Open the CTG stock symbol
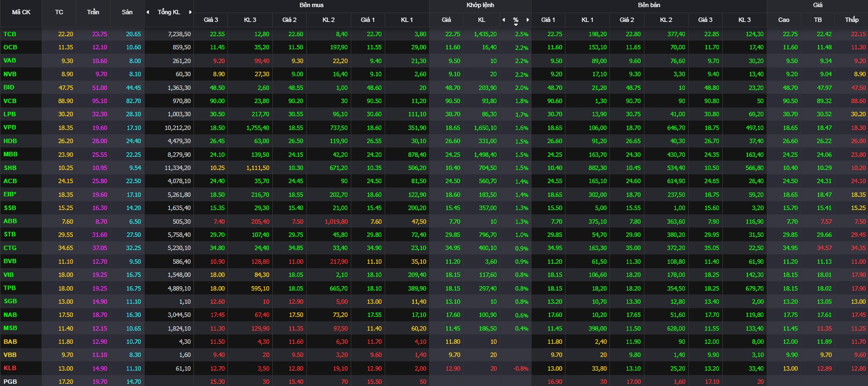Viewport: 868px width, 386px height. [10, 248]
